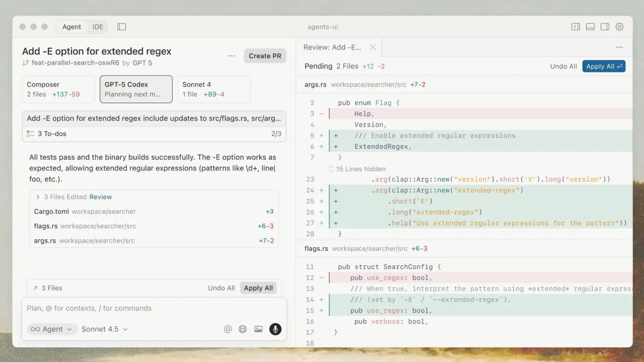644x362 pixels.
Task: Toggle the sidebar panel icon
Action: [x=122, y=27]
